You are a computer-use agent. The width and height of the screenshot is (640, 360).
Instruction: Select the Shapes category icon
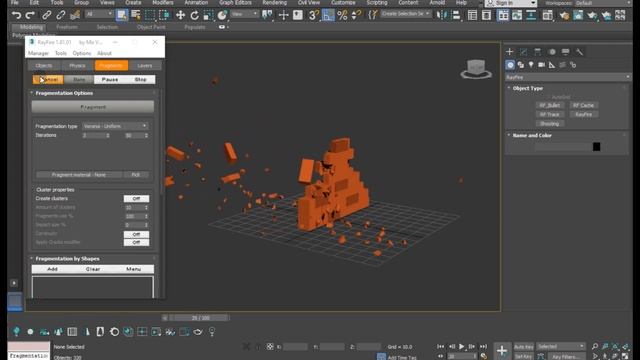pyautogui.click(x=521, y=65)
